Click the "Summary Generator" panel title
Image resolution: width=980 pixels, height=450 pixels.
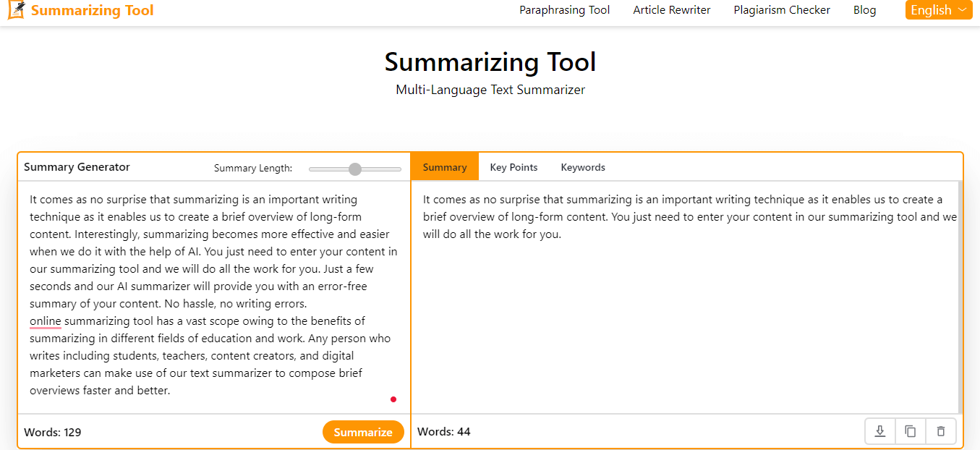point(77,167)
